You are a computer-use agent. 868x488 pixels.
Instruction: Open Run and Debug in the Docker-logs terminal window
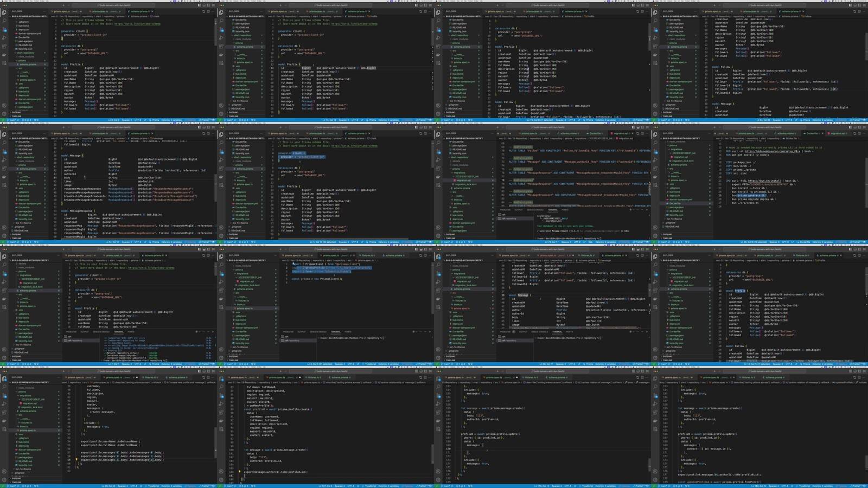[x=4, y=282]
